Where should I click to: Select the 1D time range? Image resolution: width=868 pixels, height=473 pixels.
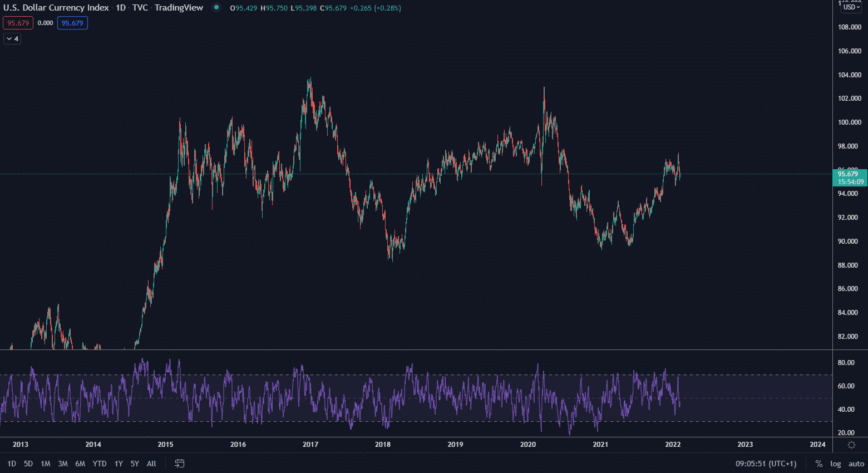pyautogui.click(x=12, y=464)
